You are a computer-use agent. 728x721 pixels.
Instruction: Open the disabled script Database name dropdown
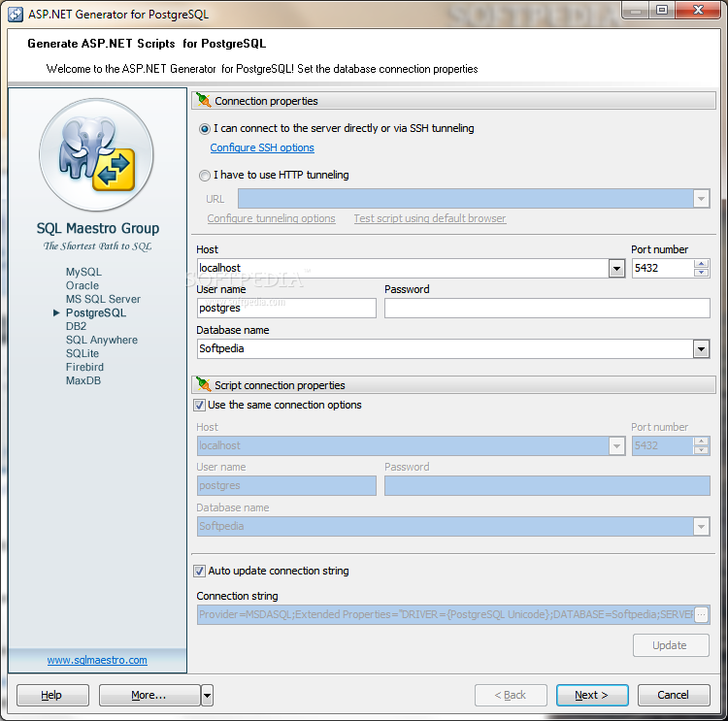701,527
